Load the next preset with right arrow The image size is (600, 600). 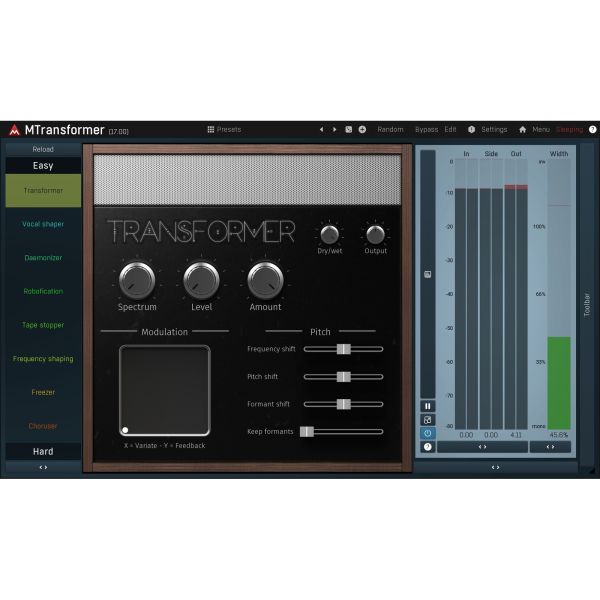[334, 129]
